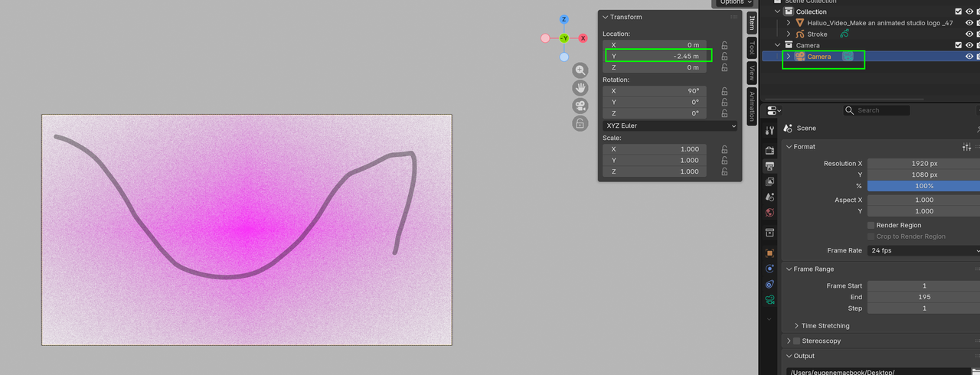
Task: Click the blue Z axis gizmo ball
Action: tap(564, 20)
